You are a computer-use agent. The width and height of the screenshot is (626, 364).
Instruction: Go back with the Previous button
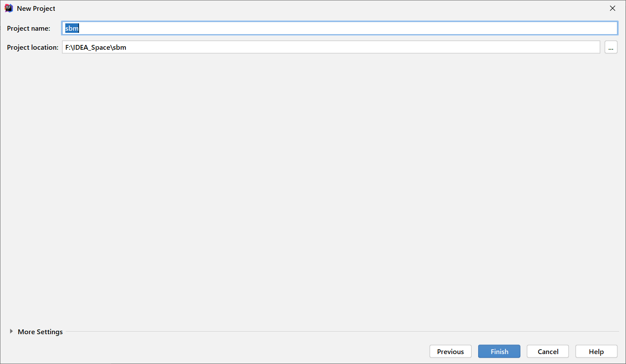click(450, 351)
